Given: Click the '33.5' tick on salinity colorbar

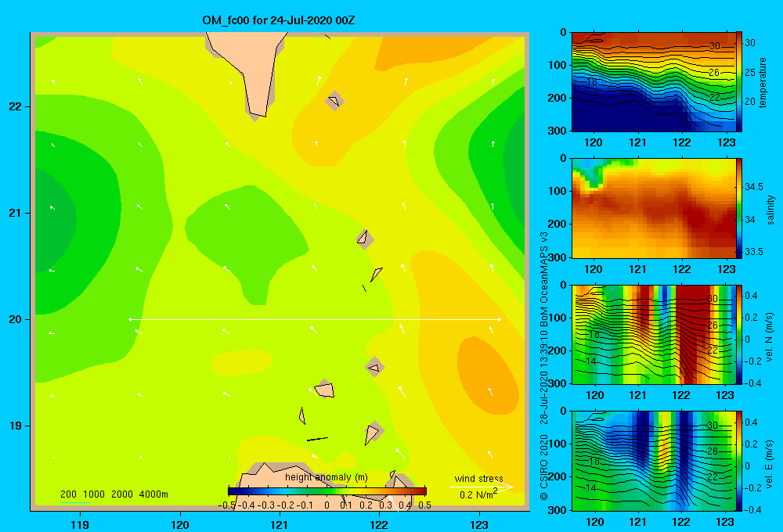Looking at the screenshot, I should point(754,252).
